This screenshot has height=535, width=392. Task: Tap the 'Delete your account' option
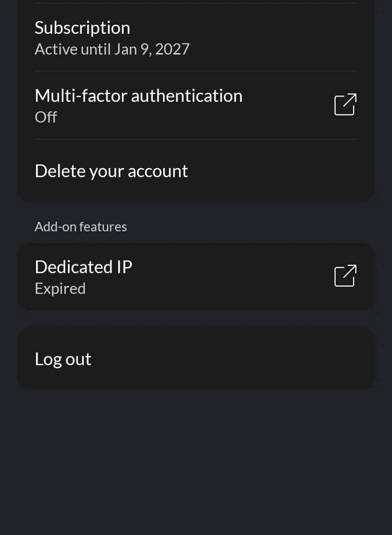[196, 171]
